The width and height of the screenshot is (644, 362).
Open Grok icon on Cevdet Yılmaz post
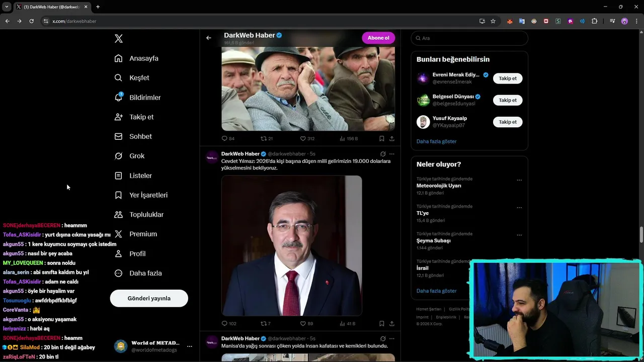pos(383,154)
